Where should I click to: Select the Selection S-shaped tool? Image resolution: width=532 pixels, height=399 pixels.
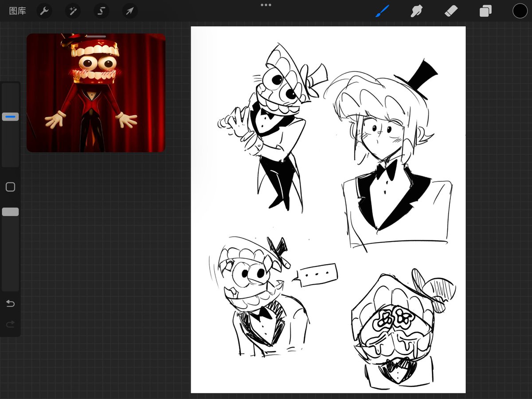[x=101, y=11]
